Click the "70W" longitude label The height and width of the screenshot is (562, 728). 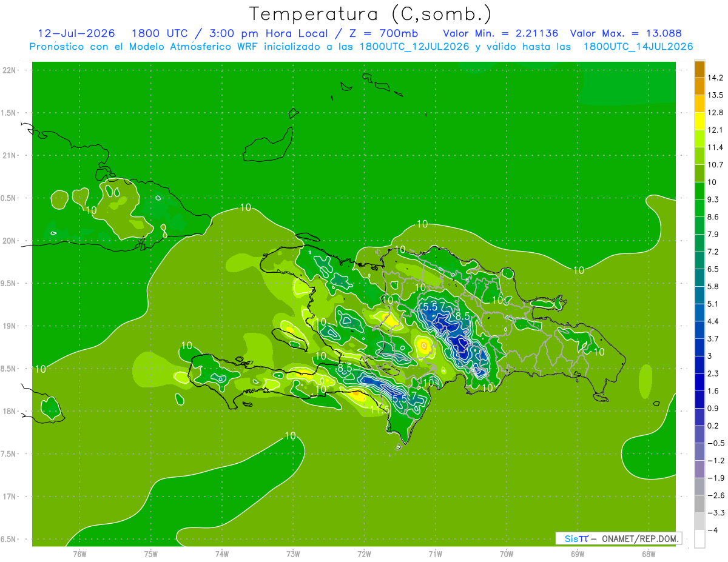coord(507,554)
